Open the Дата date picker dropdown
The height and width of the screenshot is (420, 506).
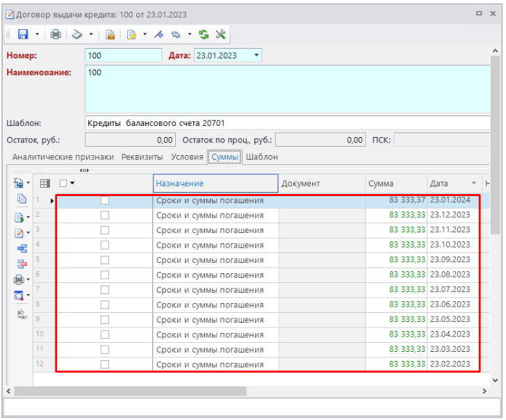(255, 55)
